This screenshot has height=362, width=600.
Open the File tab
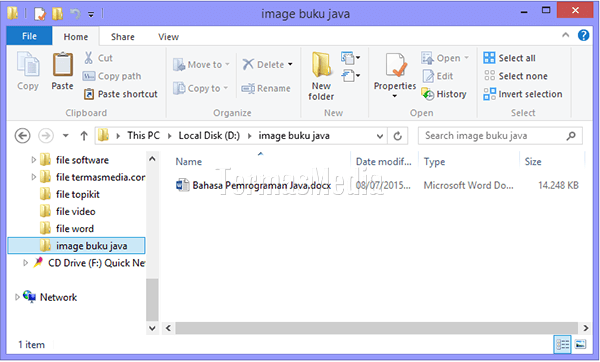tap(29, 36)
